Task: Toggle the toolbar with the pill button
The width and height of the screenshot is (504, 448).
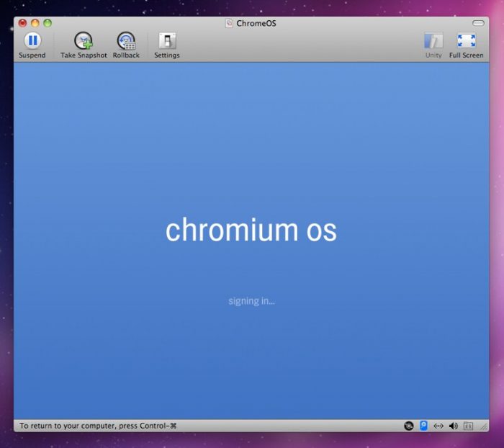Action: pos(478,23)
